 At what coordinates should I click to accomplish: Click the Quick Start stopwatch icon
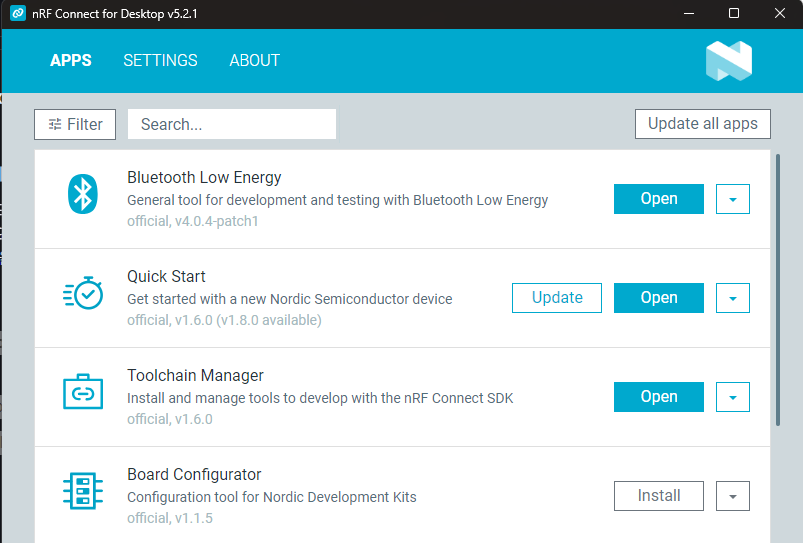click(83, 293)
